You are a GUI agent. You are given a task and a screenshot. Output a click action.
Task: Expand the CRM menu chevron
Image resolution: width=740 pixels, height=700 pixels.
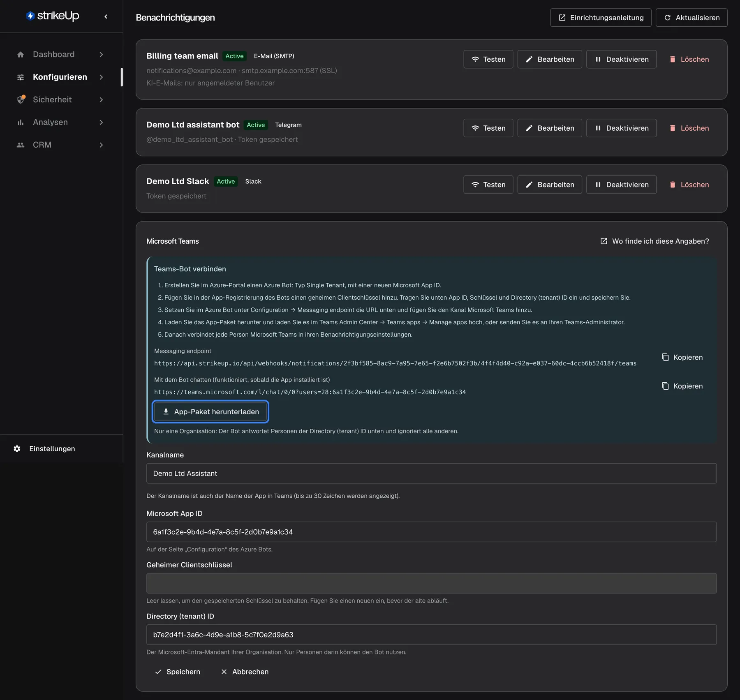click(x=101, y=145)
